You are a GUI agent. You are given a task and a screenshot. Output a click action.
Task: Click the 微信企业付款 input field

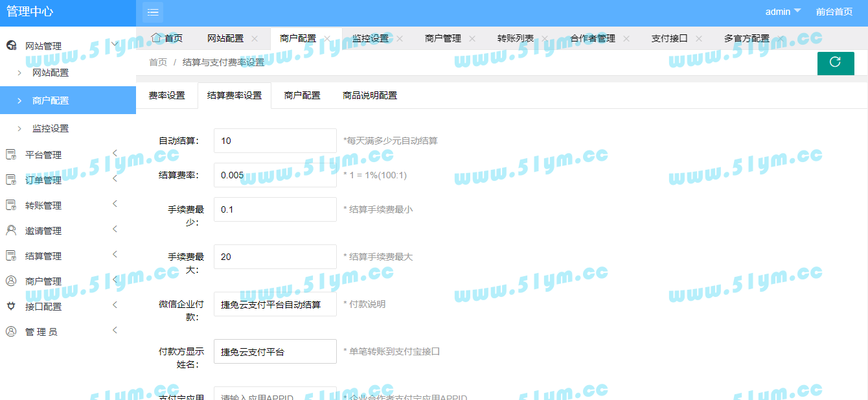coord(275,304)
